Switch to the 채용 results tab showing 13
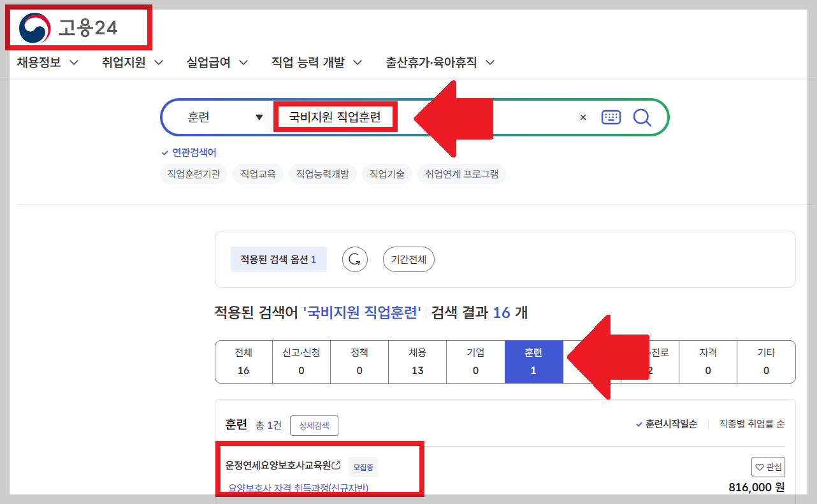The width and height of the screenshot is (817, 504). tap(417, 361)
